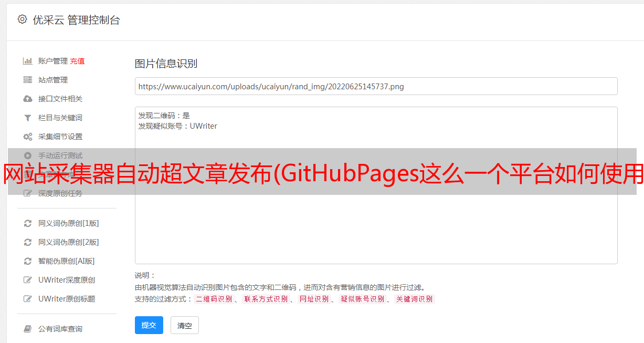This screenshot has width=644, height=343.
Task: Open UWriter原创标题 menu item
Action: 67,299
